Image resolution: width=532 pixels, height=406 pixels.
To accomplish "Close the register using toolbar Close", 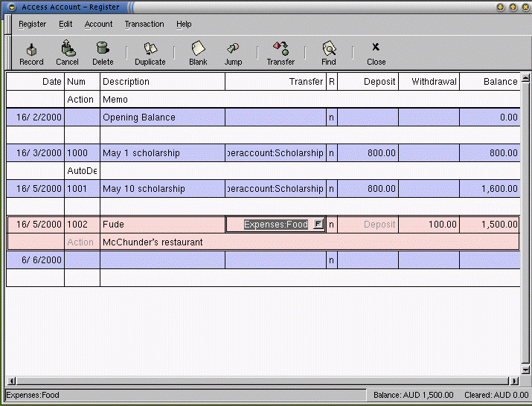I will coord(376,49).
